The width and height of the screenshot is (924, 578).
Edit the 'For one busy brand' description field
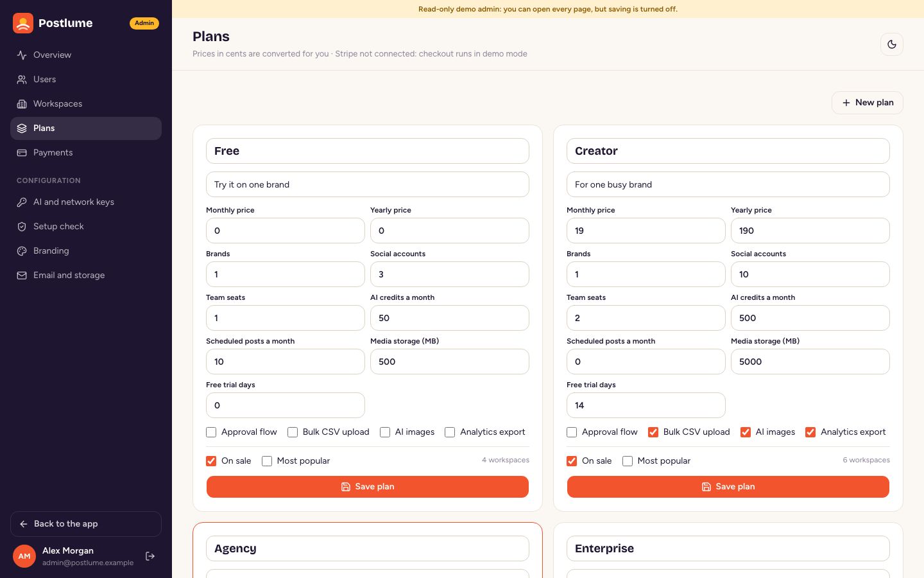click(728, 184)
